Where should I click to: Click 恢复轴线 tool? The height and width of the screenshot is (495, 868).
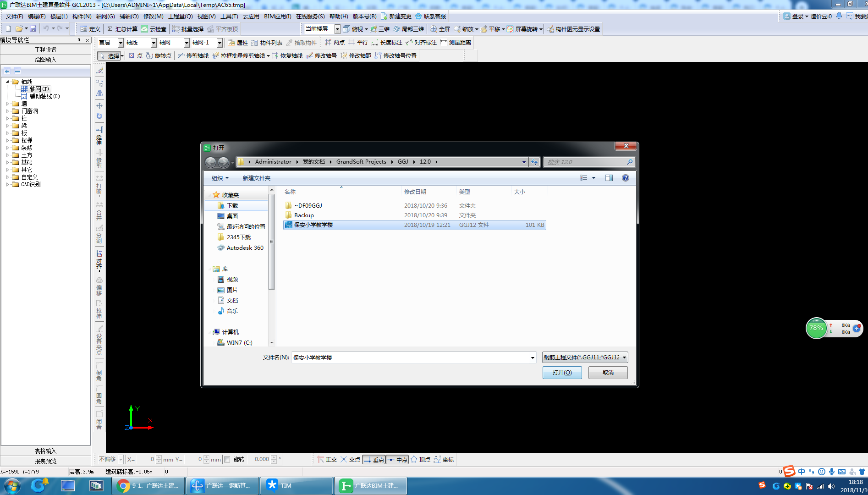point(287,55)
